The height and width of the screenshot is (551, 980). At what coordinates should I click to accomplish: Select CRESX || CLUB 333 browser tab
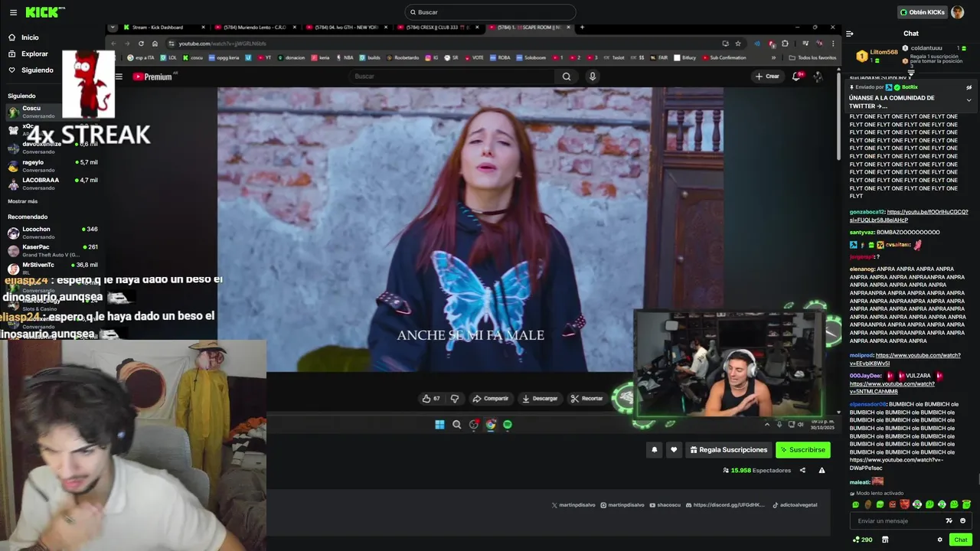click(x=439, y=28)
